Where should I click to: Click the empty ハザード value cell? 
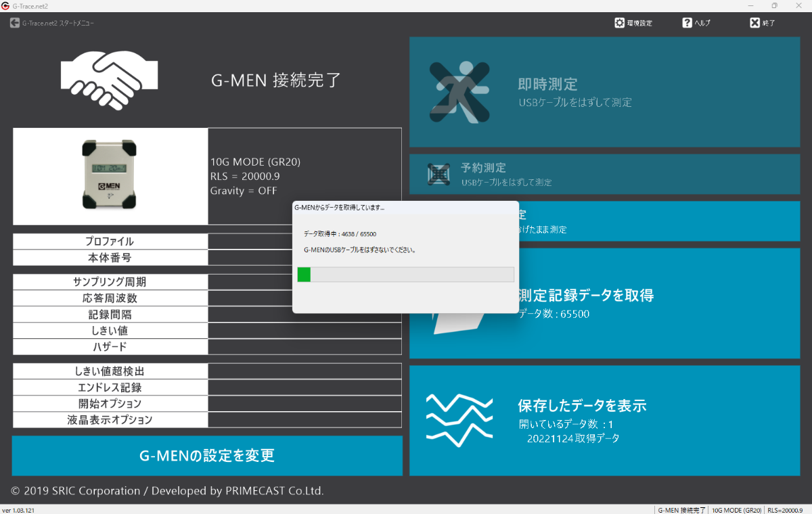click(x=304, y=347)
